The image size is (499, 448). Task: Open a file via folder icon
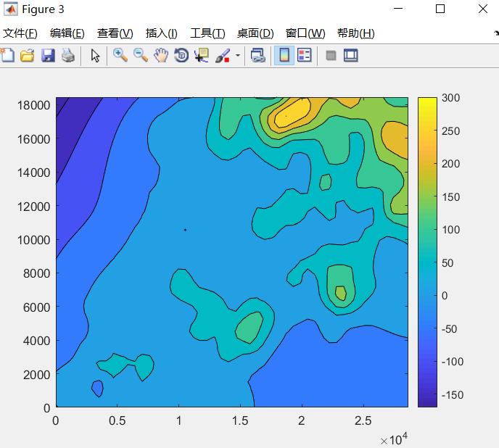28,55
